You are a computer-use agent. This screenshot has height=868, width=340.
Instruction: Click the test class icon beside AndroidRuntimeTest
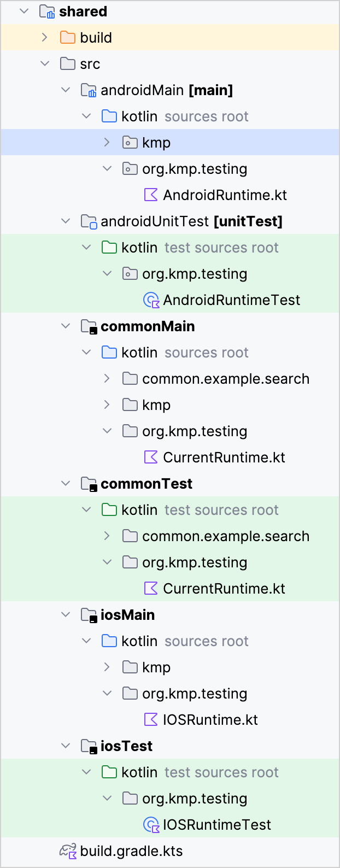coord(150,300)
